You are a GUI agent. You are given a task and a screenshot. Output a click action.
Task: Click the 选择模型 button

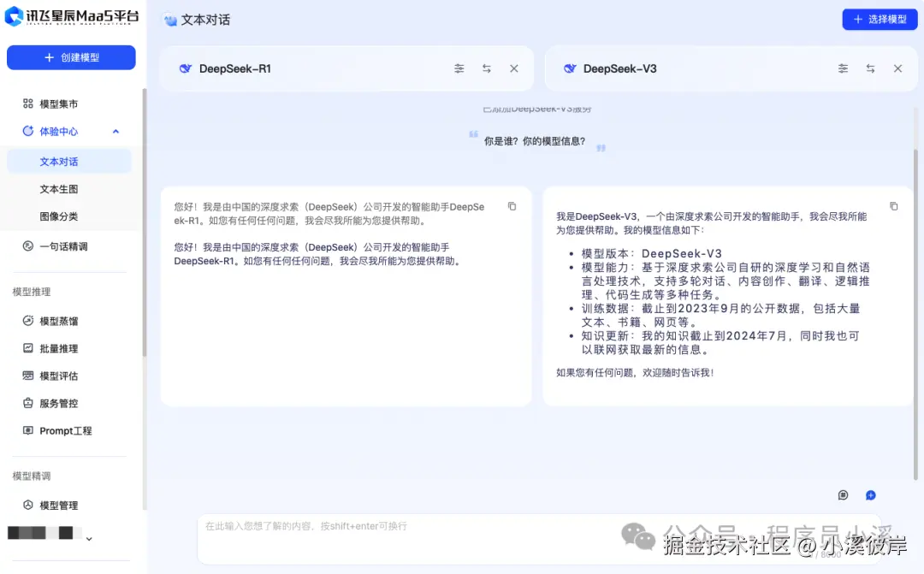coord(880,20)
